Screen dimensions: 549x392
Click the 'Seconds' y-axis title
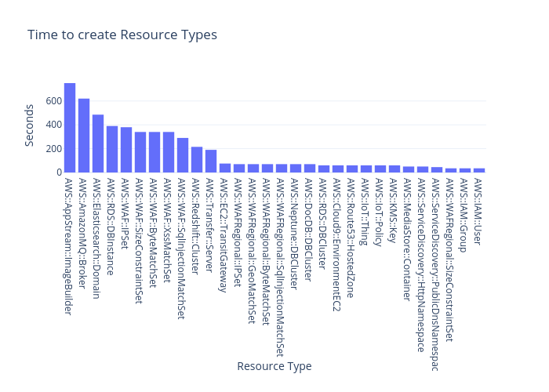pyautogui.click(x=30, y=125)
